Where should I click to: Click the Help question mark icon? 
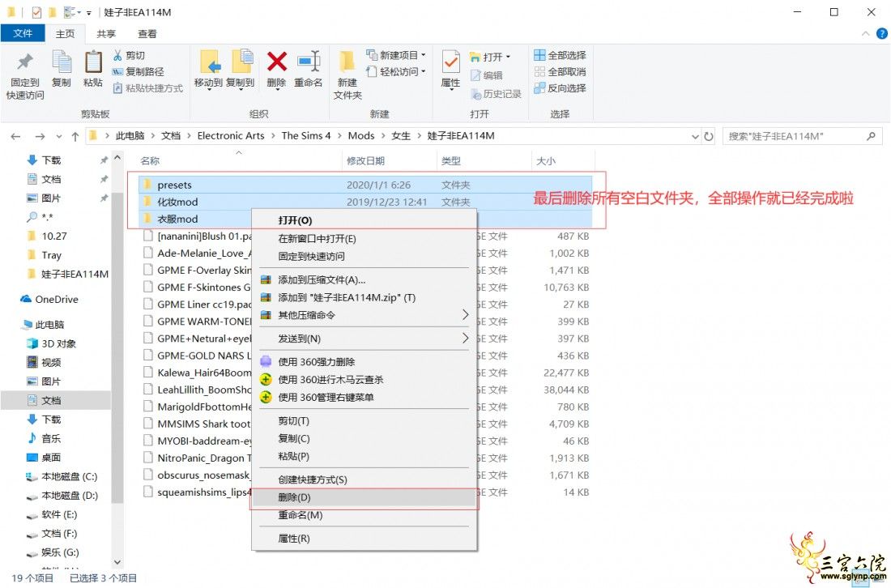point(881,34)
